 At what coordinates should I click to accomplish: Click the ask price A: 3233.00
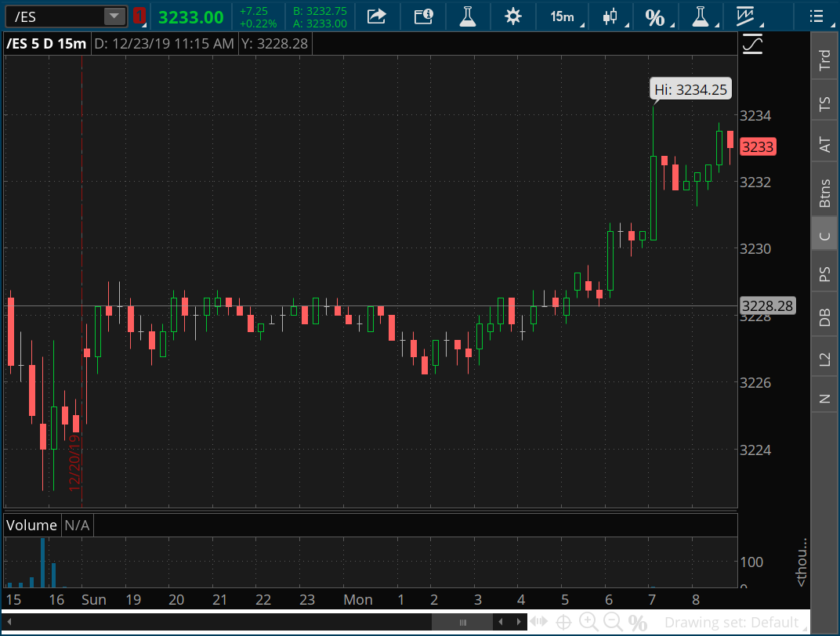[320, 23]
